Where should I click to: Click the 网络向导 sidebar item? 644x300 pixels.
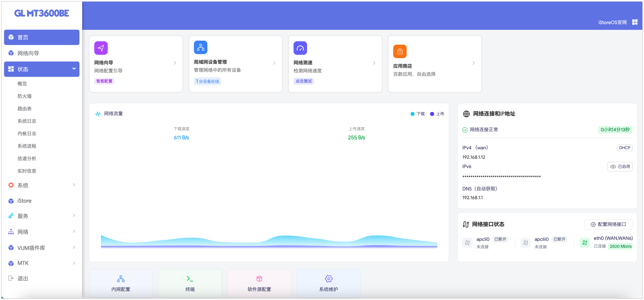pyautogui.click(x=42, y=53)
